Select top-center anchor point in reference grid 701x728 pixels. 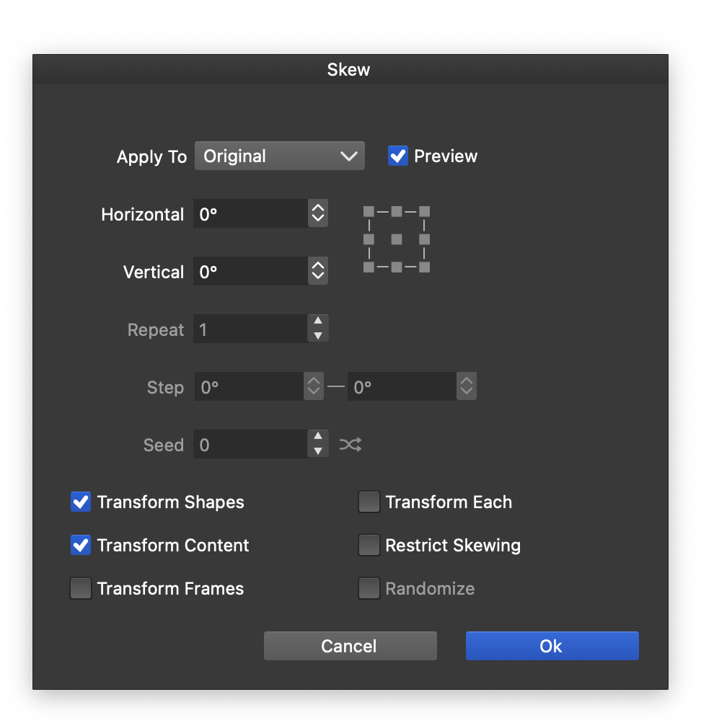coord(397,211)
